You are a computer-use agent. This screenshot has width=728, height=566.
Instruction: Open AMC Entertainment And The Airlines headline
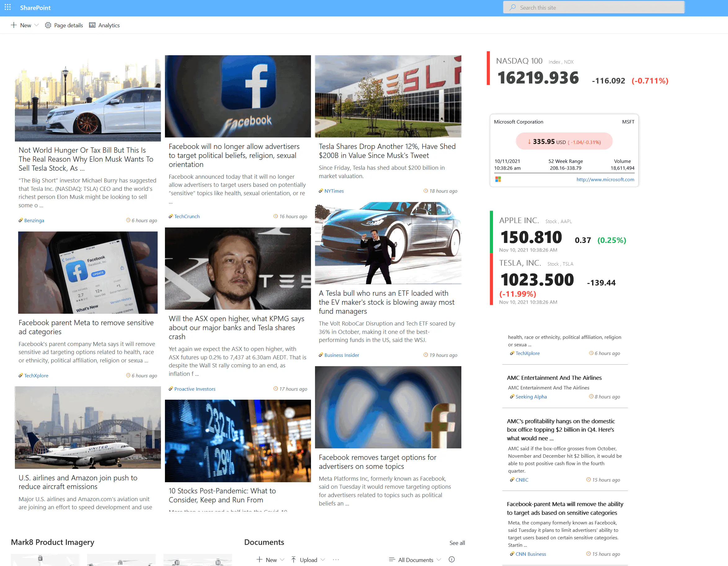pos(554,378)
